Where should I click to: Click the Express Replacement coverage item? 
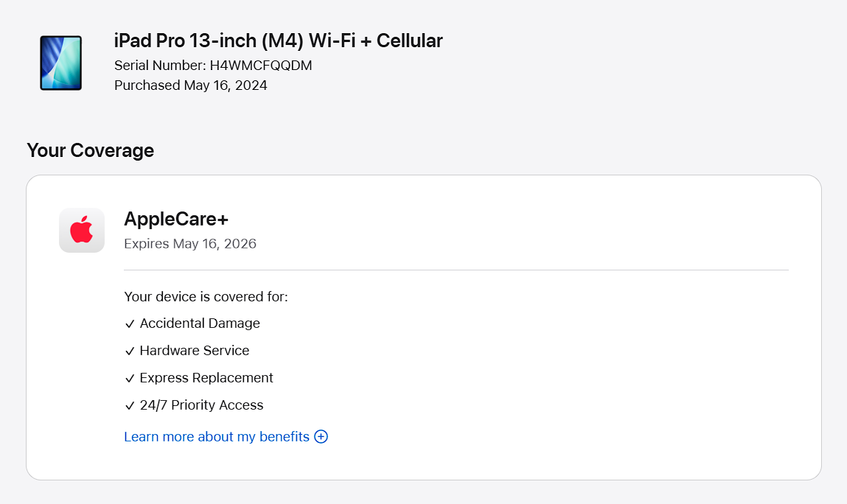tap(206, 378)
